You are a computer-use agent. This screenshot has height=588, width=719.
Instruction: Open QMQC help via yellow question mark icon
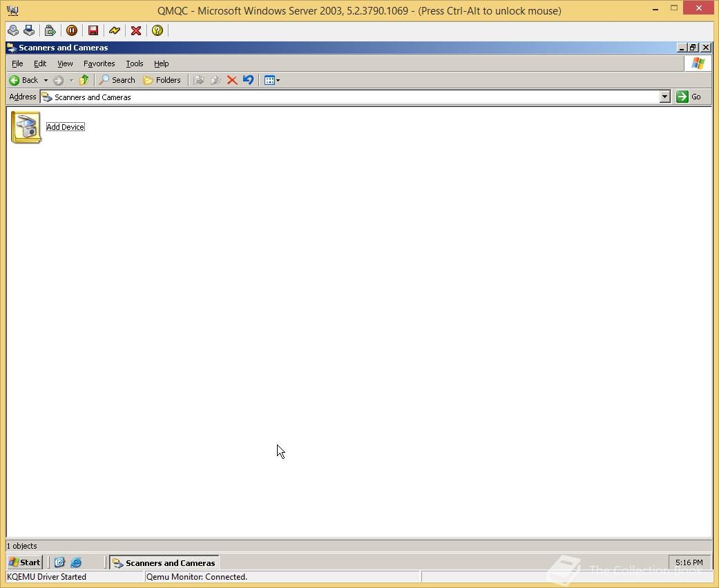coord(157,30)
